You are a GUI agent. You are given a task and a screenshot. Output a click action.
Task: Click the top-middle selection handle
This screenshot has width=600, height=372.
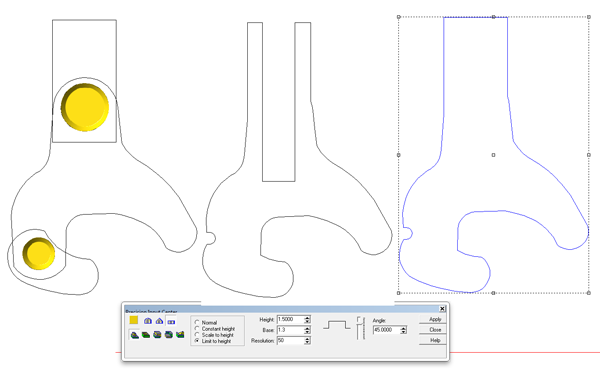494,17
